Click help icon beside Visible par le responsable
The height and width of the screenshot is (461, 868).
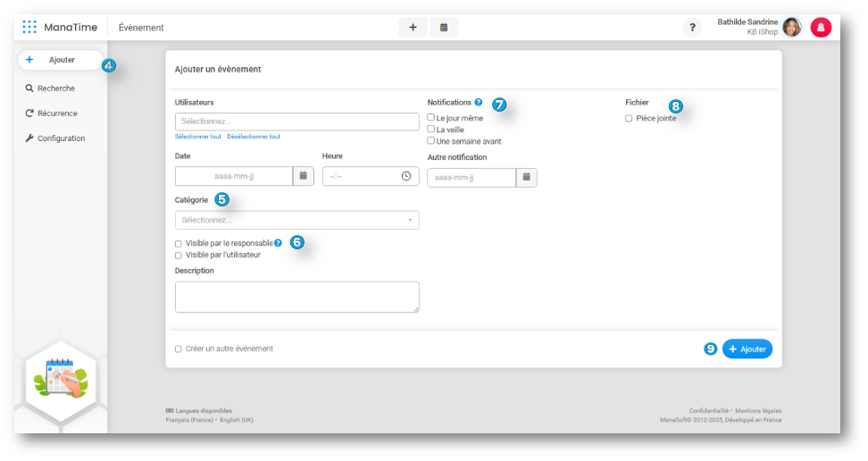[278, 243]
